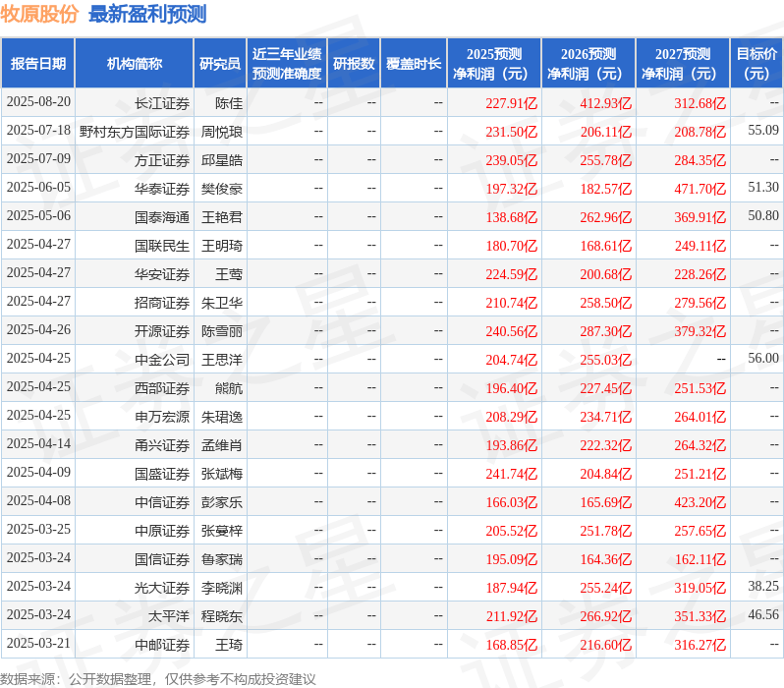The height and width of the screenshot is (688, 784).
Task: Click the 目标价(元) column header
Action: point(756,64)
